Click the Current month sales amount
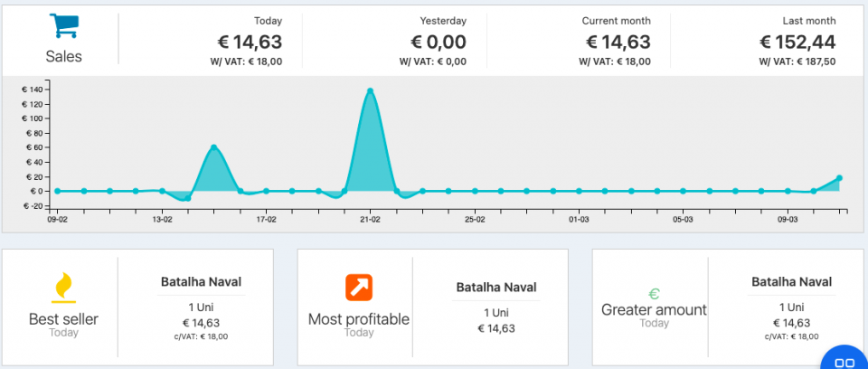Screen dimensions: 868x369 pos(618,42)
